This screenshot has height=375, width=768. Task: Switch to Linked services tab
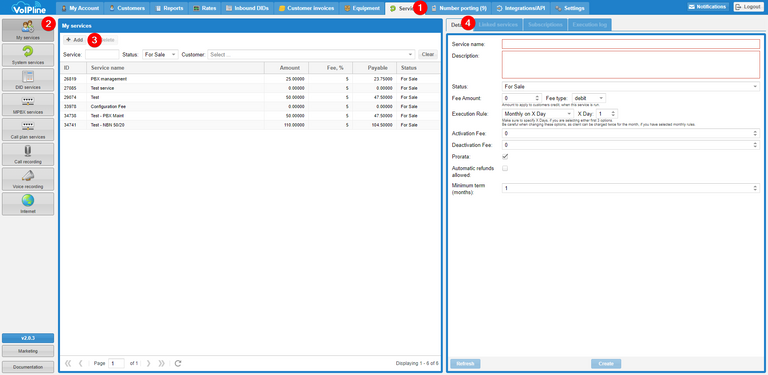tap(497, 24)
